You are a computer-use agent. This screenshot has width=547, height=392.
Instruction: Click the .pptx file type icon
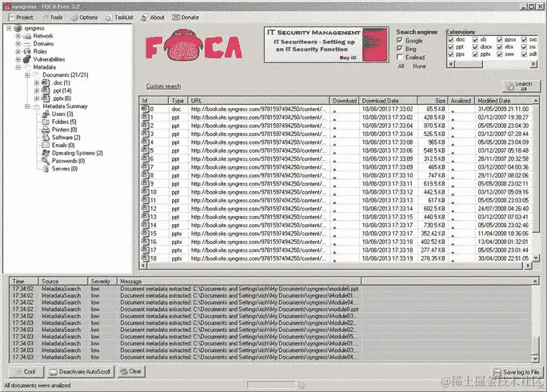coord(46,98)
